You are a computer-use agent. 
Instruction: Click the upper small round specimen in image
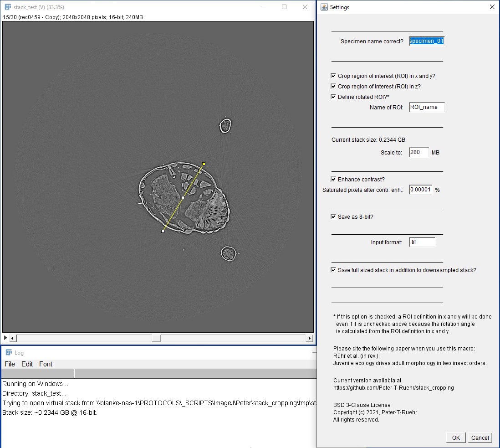point(225,126)
